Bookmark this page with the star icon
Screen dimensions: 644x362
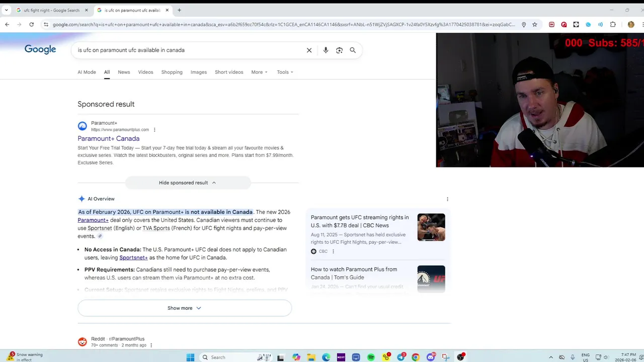click(535, 24)
